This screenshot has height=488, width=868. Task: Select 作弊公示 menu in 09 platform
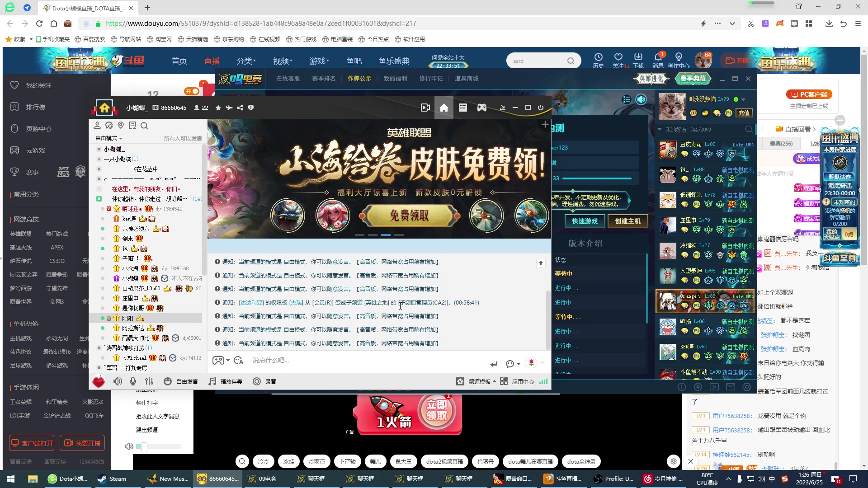click(359, 79)
